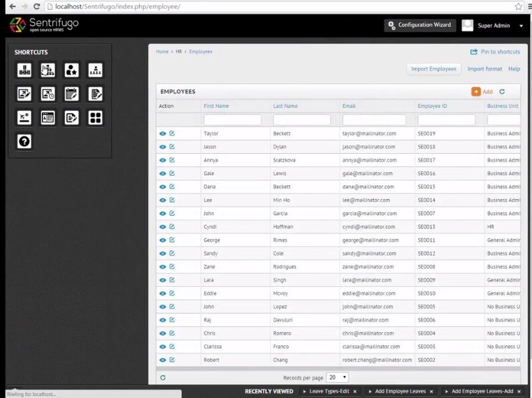View Gale Lewis record with eye icon
The width and height of the screenshot is (532, 398).
162,173
